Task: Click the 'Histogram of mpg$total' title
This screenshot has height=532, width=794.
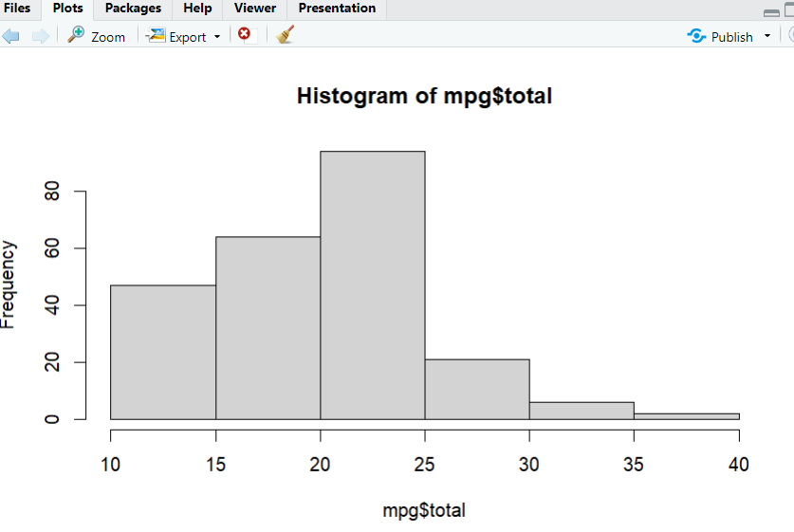Action: tap(424, 96)
